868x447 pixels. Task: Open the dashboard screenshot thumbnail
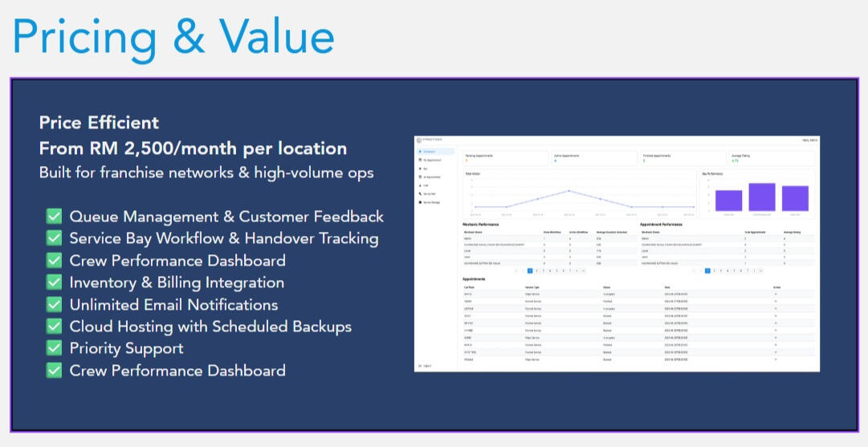[617, 254]
